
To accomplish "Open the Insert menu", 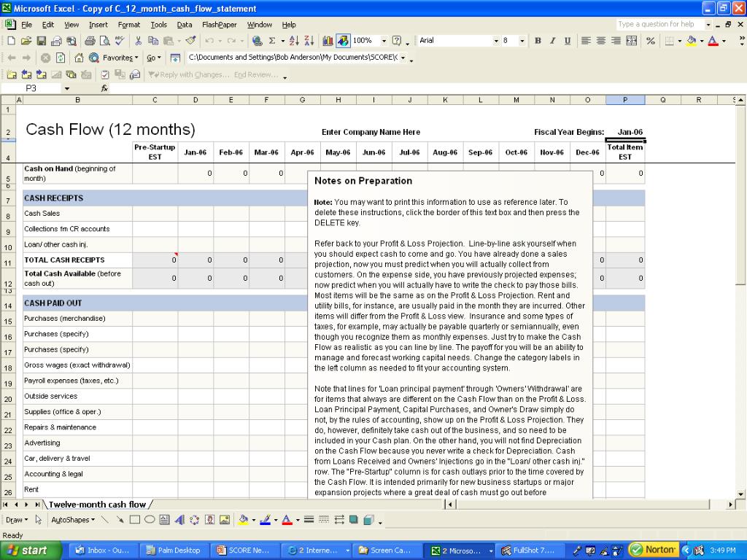I will pyautogui.click(x=98, y=25).
